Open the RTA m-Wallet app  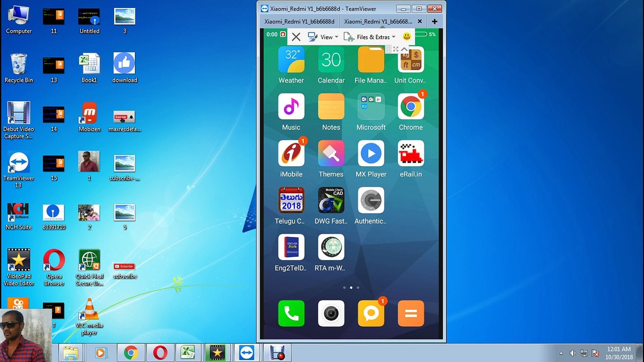[331, 247]
